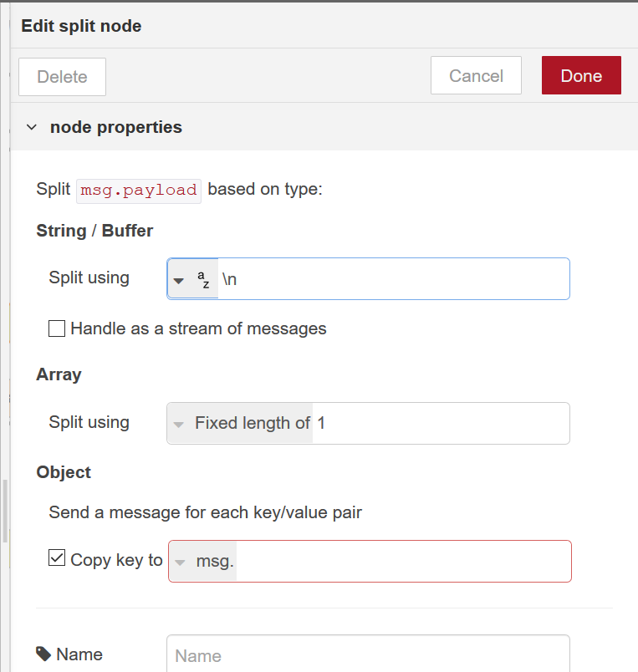The image size is (638, 672).
Task: Click the Name input field
Action: (368, 654)
